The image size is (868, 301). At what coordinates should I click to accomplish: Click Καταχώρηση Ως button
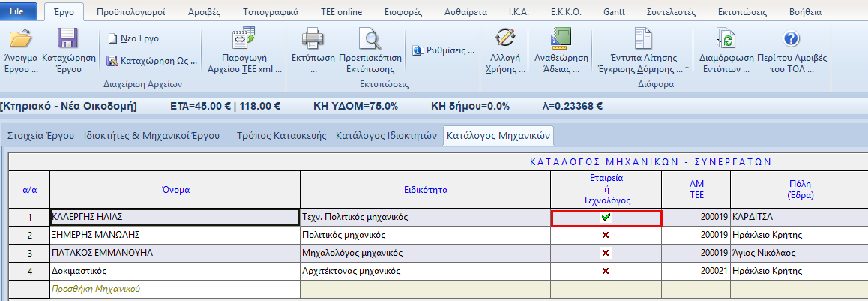pyautogui.click(x=153, y=61)
